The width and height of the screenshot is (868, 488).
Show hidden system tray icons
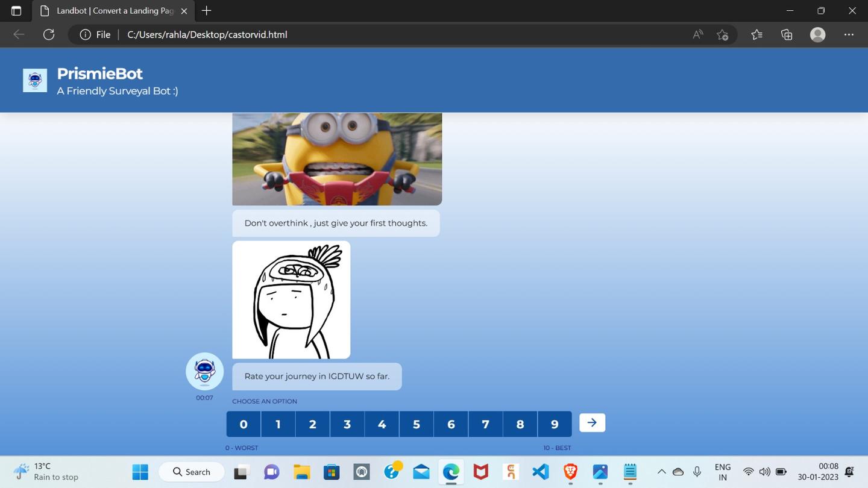pyautogui.click(x=661, y=472)
